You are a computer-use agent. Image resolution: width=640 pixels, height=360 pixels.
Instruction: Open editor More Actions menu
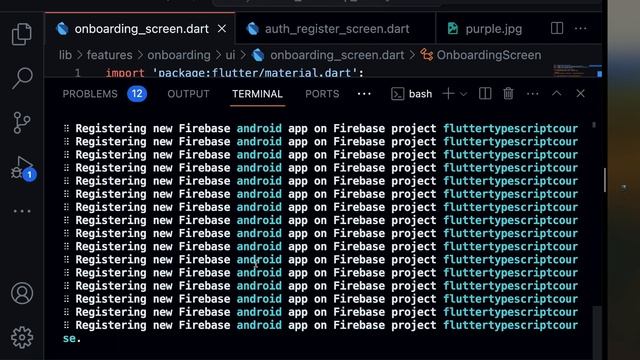[580, 29]
